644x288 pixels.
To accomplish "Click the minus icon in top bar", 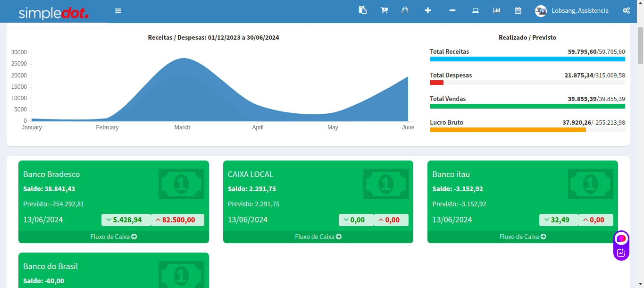I will click(x=452, y=10).
